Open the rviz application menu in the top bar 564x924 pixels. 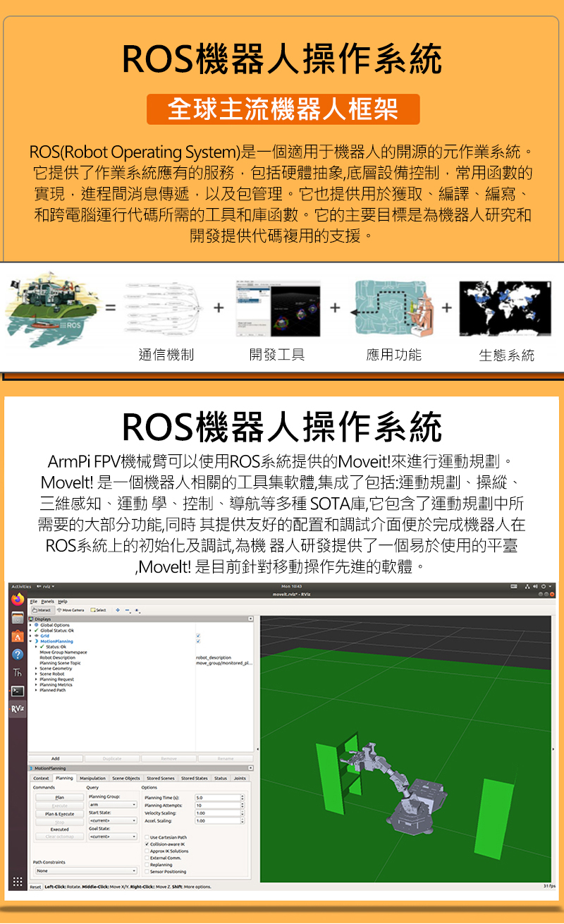pyautogui.click(x=47, y=586)
